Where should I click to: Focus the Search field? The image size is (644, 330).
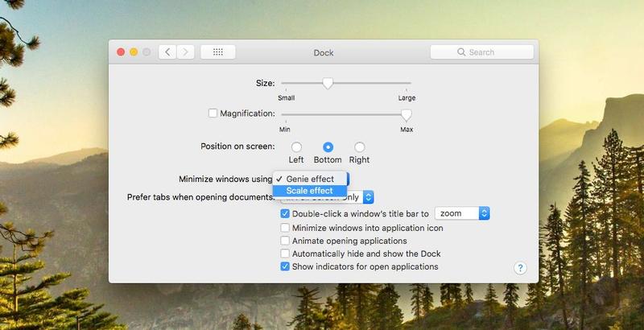coord(481,52)
